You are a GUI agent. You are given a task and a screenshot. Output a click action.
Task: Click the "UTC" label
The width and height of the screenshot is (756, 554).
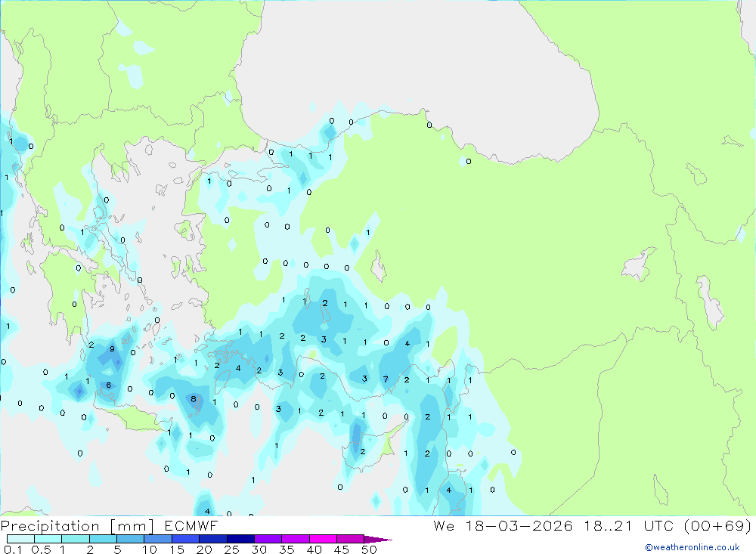point(658,525)
